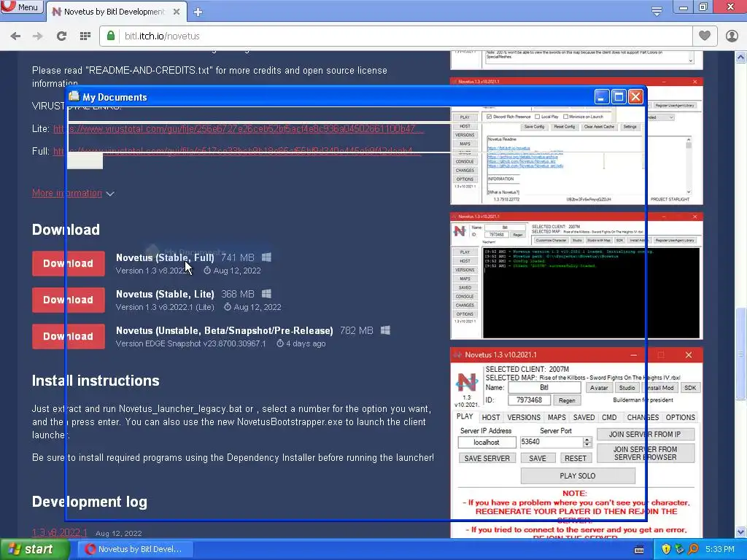This screenshot has width=747, height=560.
Task: Bookmark page with the heart icon
Action: 705,35
